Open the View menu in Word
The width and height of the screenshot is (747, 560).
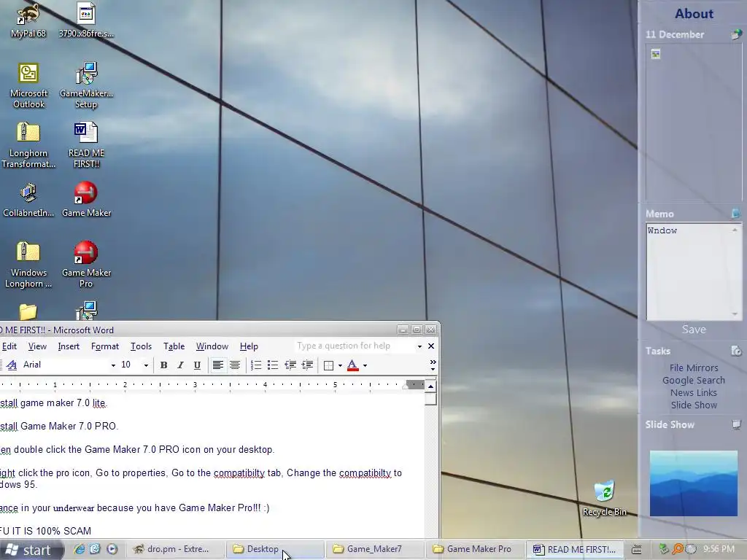tap(37, 346)
